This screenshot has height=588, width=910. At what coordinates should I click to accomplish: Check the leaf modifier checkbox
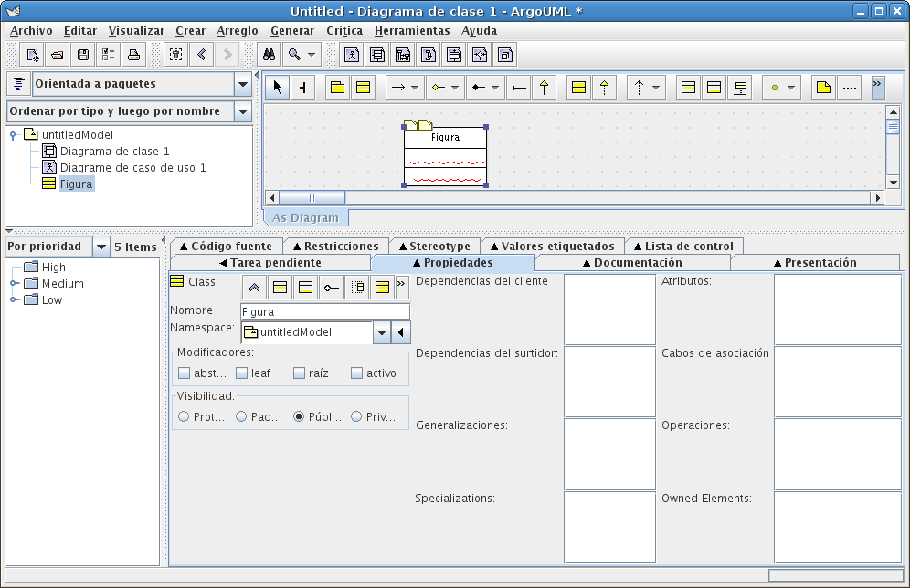tap(241, 373)
